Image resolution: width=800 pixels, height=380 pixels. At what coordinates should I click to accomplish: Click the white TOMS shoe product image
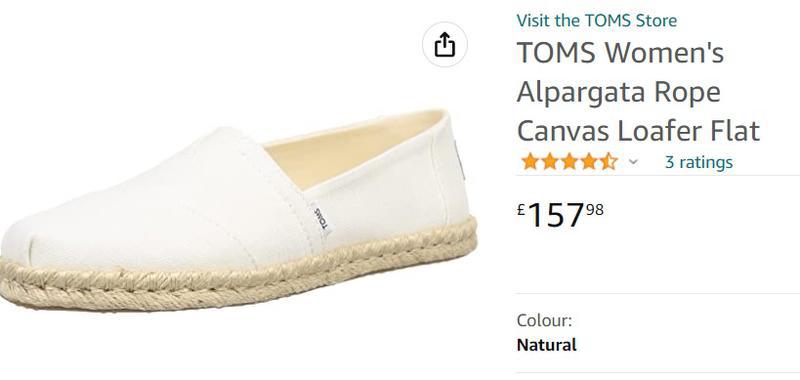[238, 209]
